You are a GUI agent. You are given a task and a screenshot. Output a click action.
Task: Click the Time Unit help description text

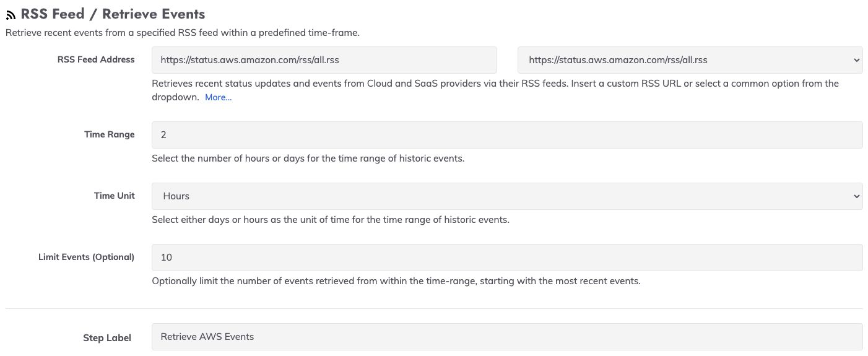[x=331, y=219]
